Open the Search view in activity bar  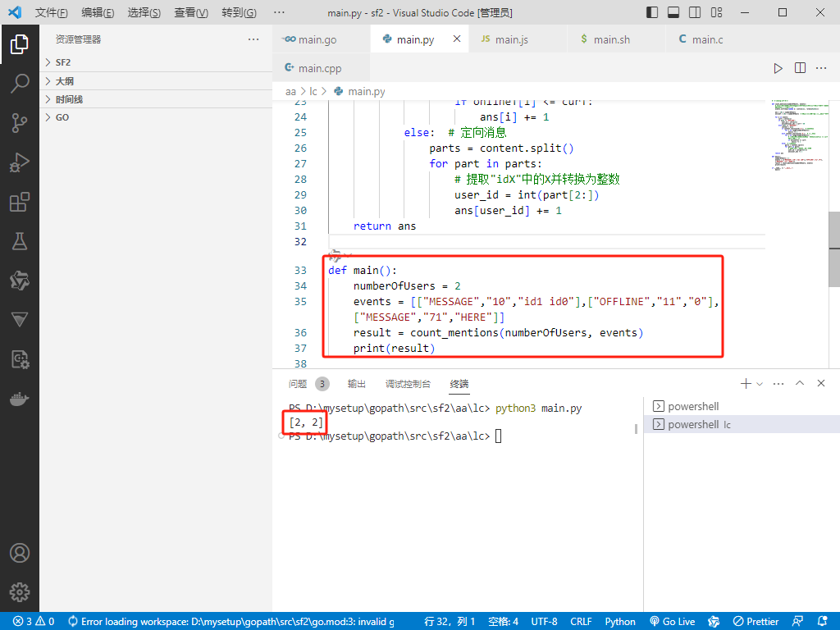point(20,84)
